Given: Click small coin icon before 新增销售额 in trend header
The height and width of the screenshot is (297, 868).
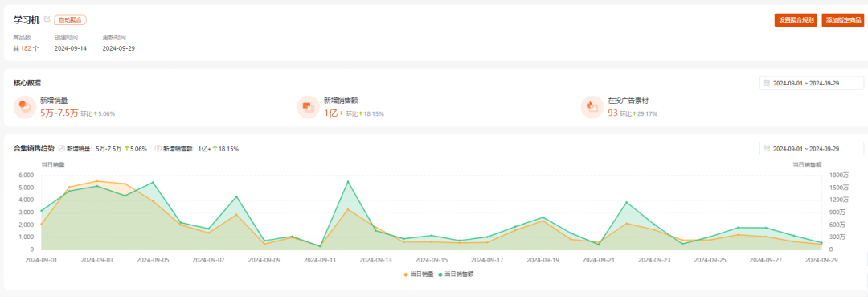Looking at the screenshot, I should [158, 148].
